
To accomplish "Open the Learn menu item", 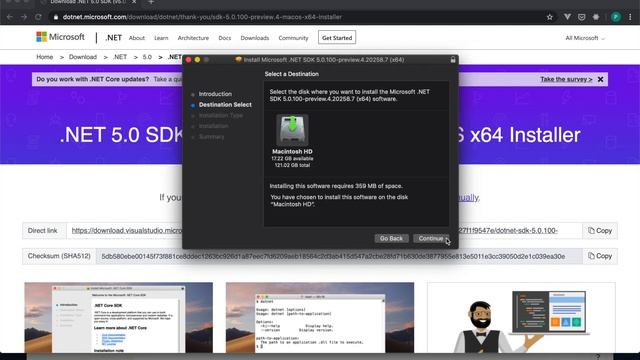I will point(161,38).
